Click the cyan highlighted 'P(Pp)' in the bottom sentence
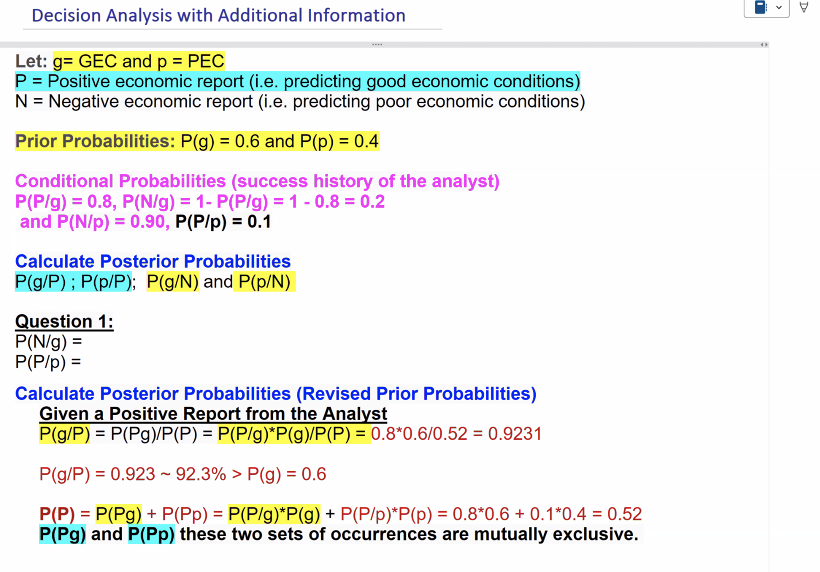The image size is (820, 572). pyautogui.click(x=152, y=534)
